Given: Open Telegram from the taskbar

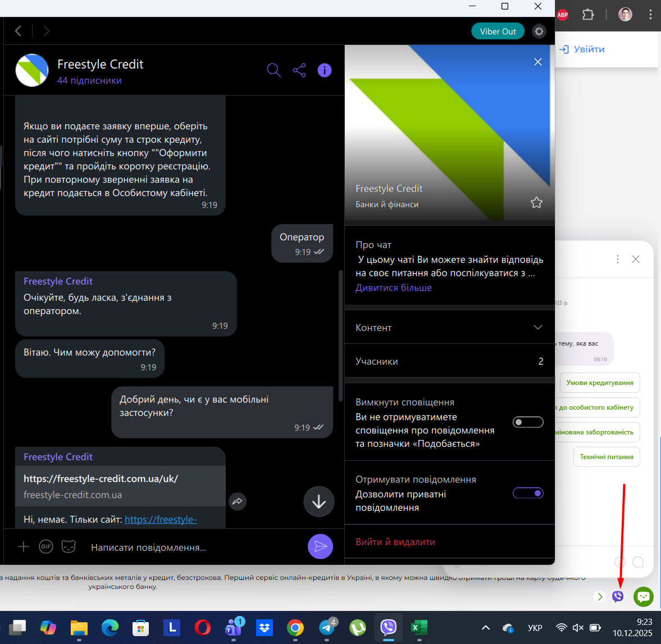Looking at the screenshot, I should [x=327, y=628].
